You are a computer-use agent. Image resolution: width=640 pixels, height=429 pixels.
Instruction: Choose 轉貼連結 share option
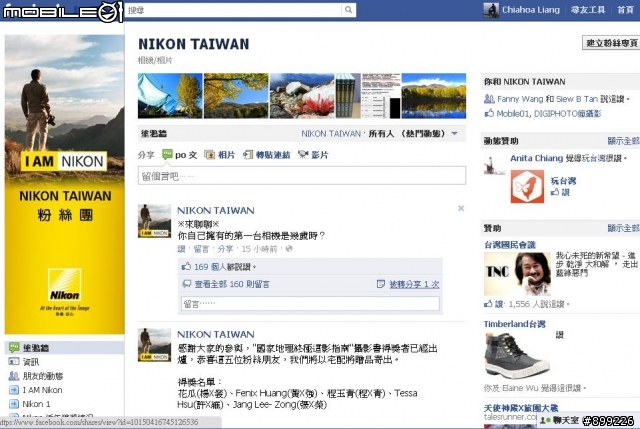[x=273, y=155]
